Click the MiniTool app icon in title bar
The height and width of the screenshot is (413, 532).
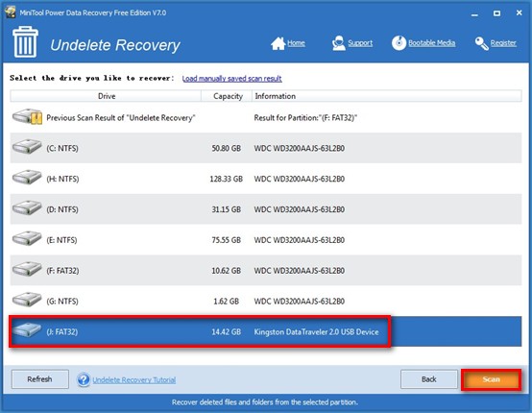click(10, 12)
